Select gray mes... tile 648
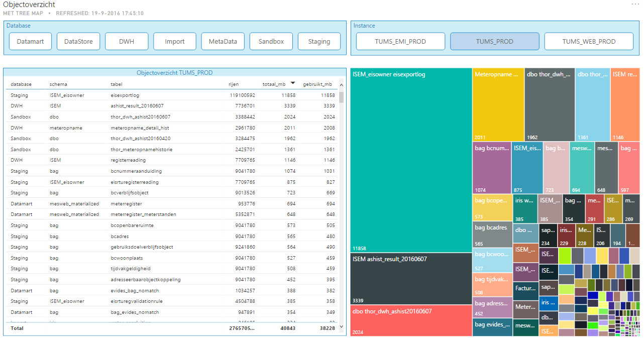 click(x=607, y=168)
